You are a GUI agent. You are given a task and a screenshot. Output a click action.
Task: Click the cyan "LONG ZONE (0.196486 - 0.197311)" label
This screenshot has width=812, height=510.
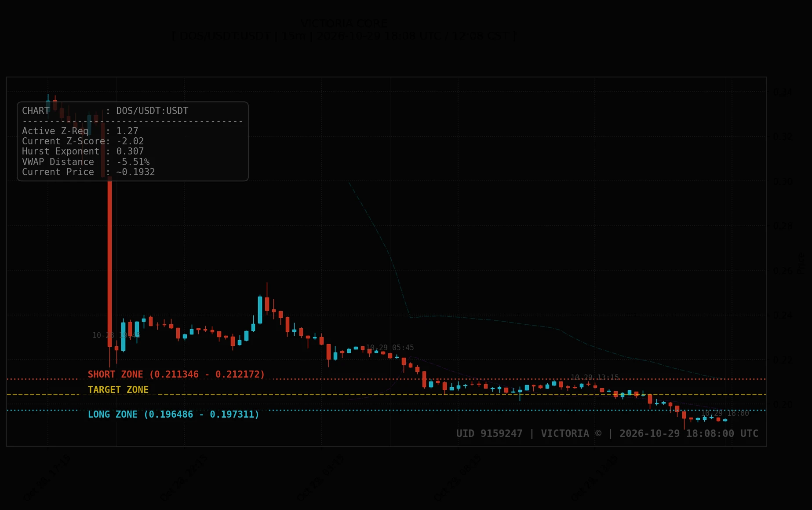pyautogui.click(x=174, y=415)
